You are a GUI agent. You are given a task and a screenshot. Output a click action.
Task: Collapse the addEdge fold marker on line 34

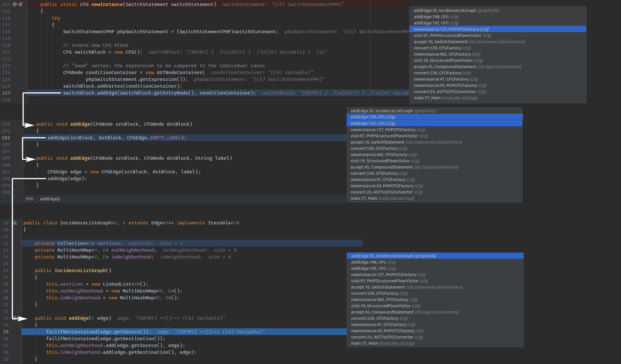[21, 325]
